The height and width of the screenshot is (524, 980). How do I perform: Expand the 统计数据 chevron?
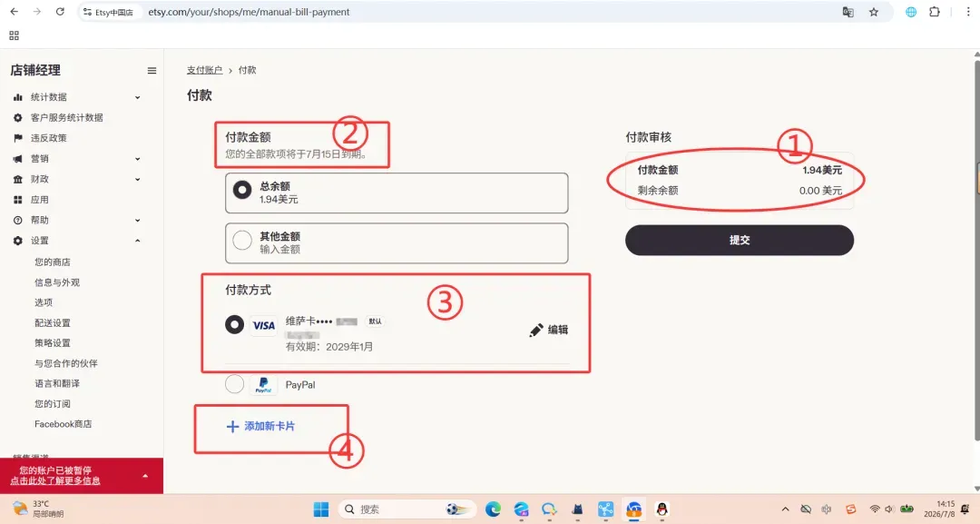[138, 97]
